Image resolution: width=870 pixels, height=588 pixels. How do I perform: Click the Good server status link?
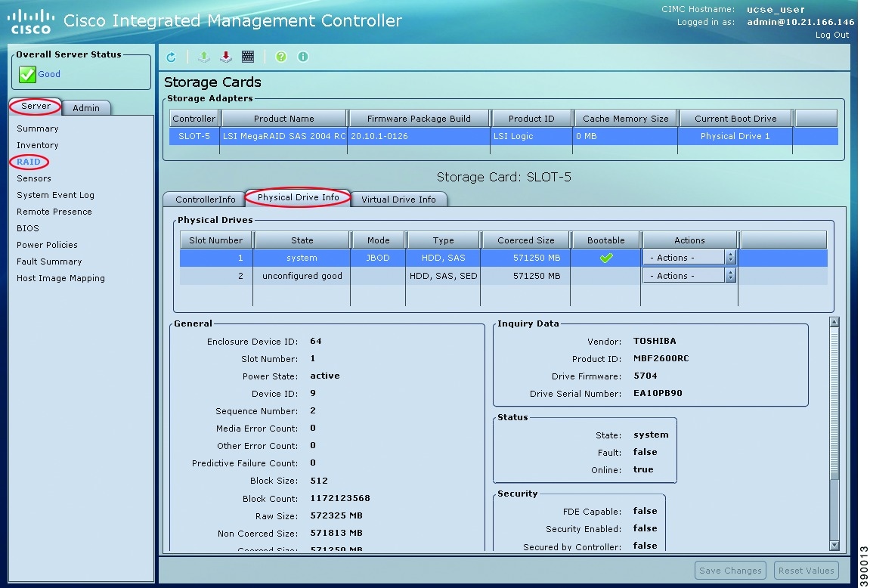pyautogui.click(x=49, y=74)
